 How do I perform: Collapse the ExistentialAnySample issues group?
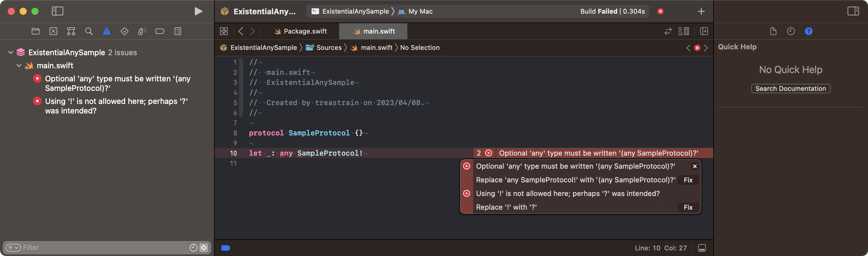tap(10, 52)
